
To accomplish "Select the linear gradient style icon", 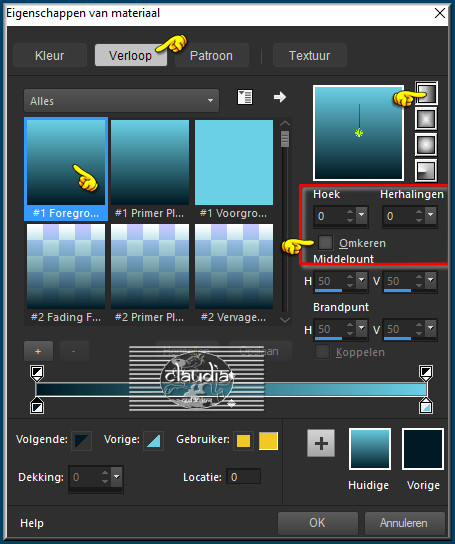I will point(426,93).
